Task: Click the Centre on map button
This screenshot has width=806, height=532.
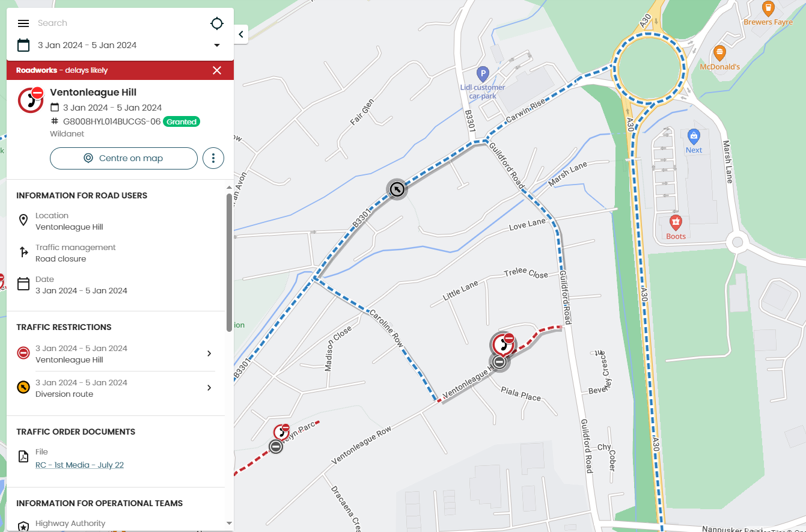Action: point(124,158)
